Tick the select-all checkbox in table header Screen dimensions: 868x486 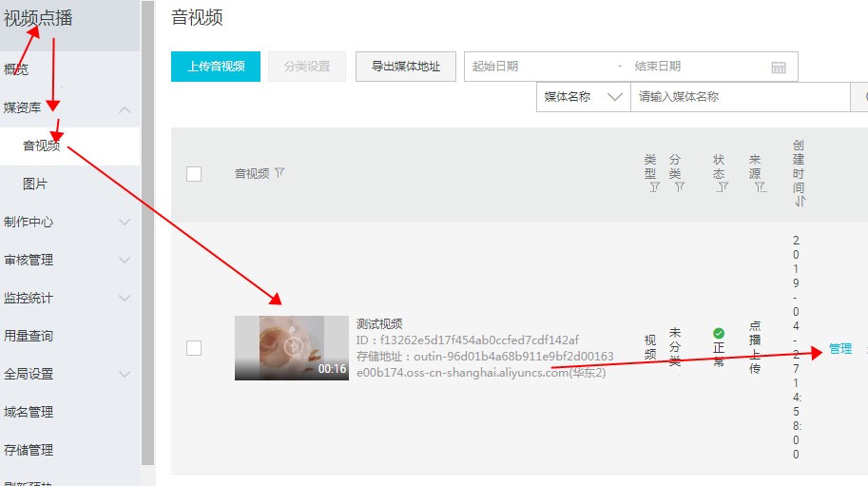coord(194,173)
